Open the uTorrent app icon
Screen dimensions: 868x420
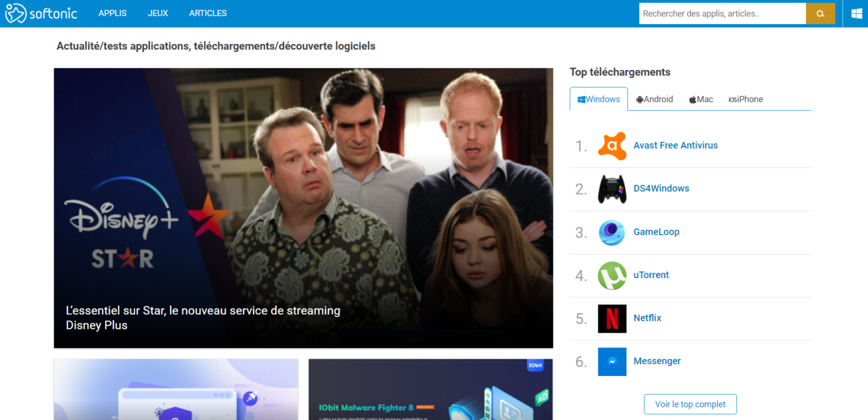612,276
